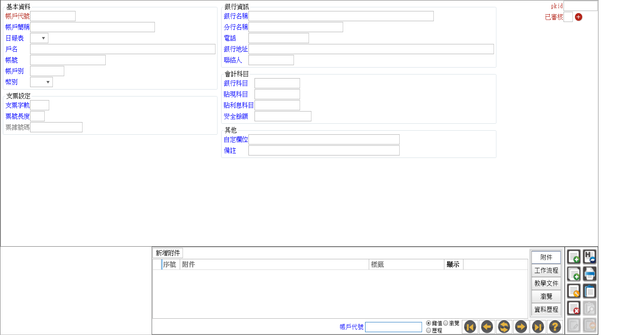
Task: Toggle the 已審核 checkbox
Action: [568, 17]
